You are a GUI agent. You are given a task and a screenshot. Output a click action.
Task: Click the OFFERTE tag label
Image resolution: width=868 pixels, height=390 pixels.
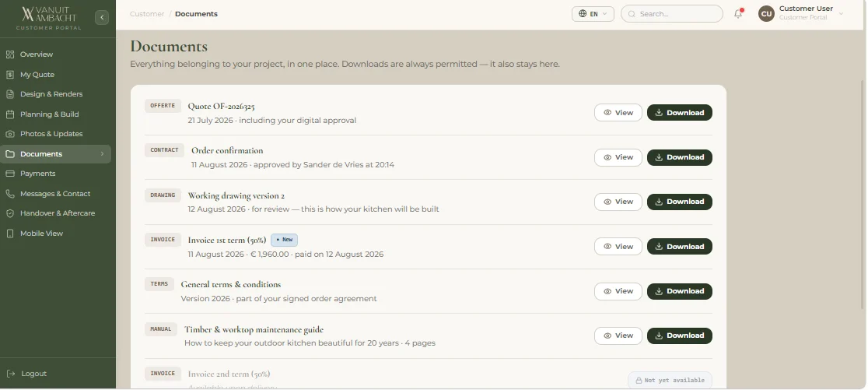pyautogui.click(x=163, y=106)
